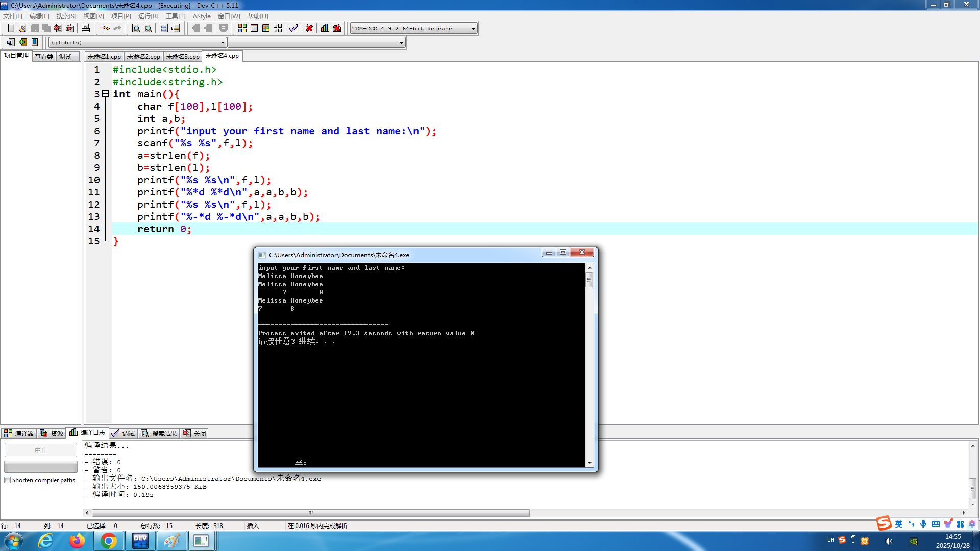The height and width of the screenshot is (551, 980).
Task: Expand the (globals) scope dropdown
Action: click(223, 43)
